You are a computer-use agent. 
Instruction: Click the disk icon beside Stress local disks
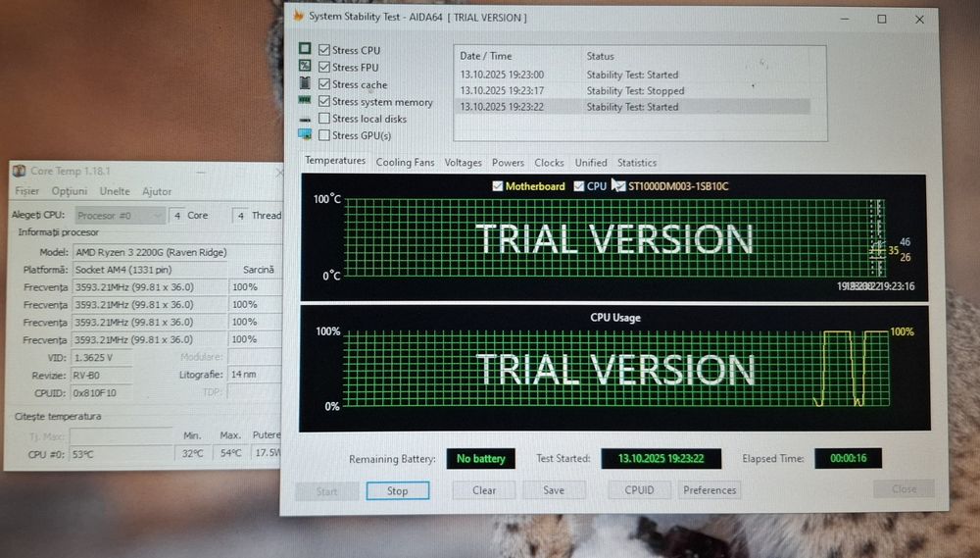click(x=305, y=119)
